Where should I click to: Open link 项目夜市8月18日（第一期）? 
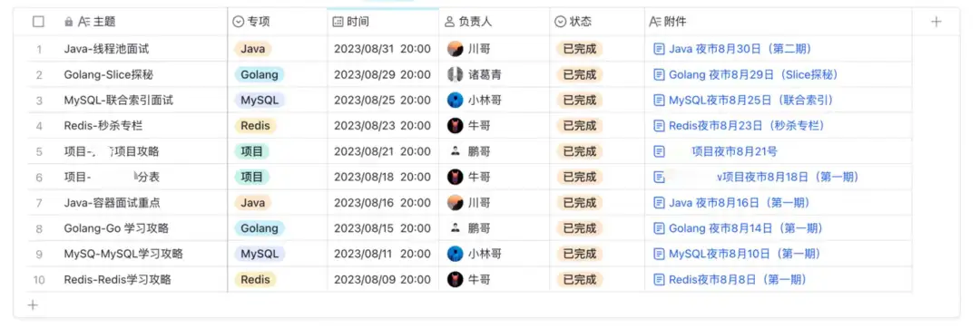coord(788,177)
